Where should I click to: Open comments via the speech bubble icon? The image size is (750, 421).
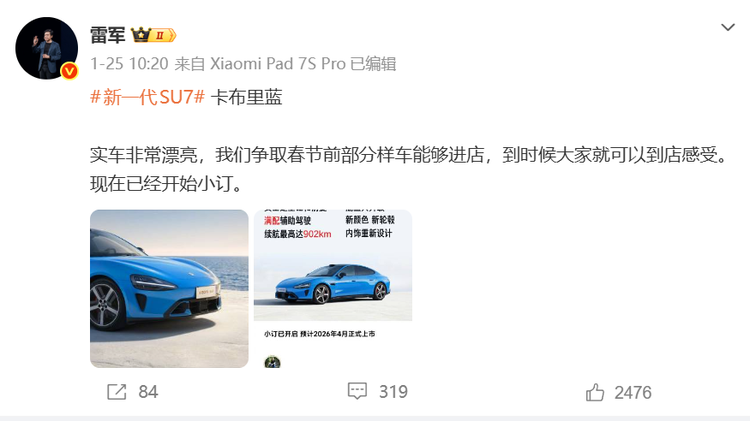357,391
